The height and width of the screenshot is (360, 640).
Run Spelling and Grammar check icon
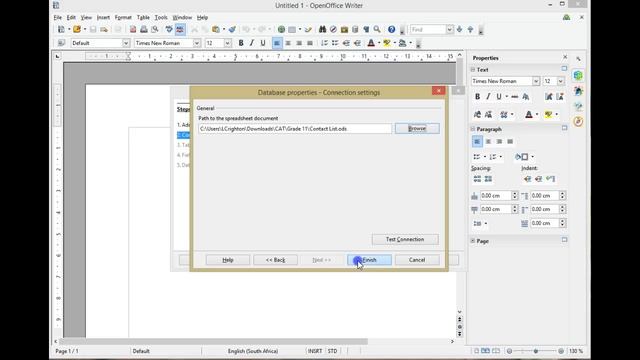pyautogui.click(x=169, y=29)
